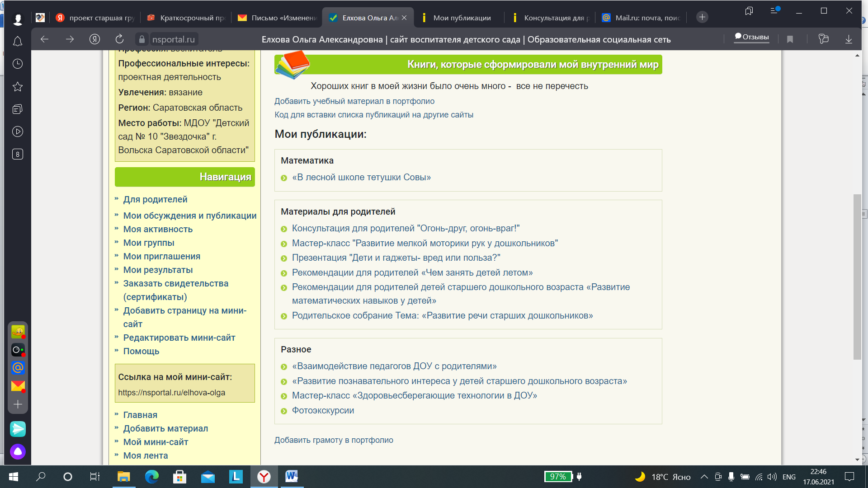The image size is (868, 488).
Task: Launch the Alice assistant purple icon
Action: (x=18, y=451)
